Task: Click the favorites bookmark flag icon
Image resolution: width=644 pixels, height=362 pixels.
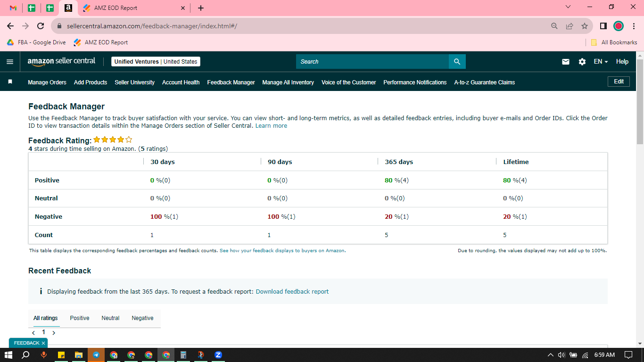Action: pos(10,82)
